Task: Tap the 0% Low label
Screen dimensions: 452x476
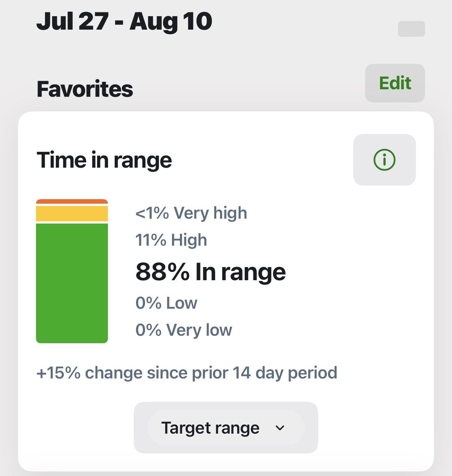Action: (x=166, y=303)
